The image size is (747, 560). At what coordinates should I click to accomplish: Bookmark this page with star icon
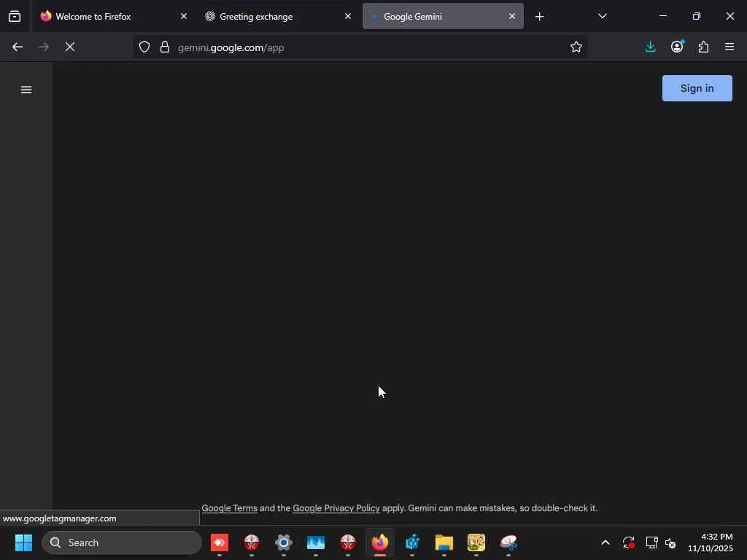[x=576, y=47]
